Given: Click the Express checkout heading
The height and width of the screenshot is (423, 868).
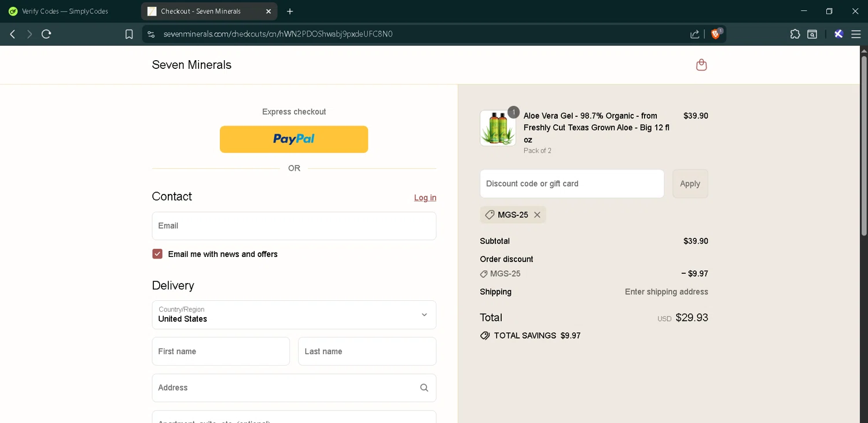Looking at the screenshot, I should [294, 112].
